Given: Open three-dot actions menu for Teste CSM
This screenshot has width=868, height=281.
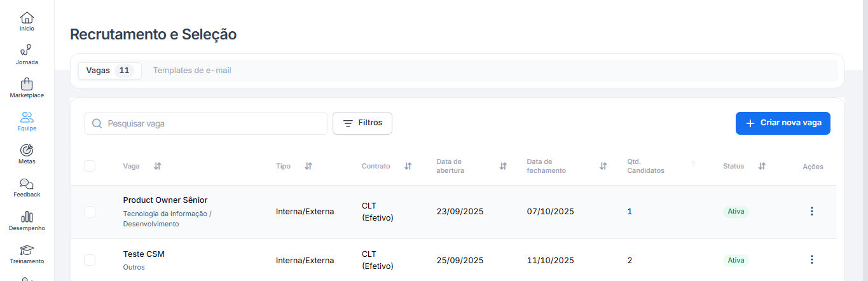Looking at the screenshot, I should [x=811, y=259].
